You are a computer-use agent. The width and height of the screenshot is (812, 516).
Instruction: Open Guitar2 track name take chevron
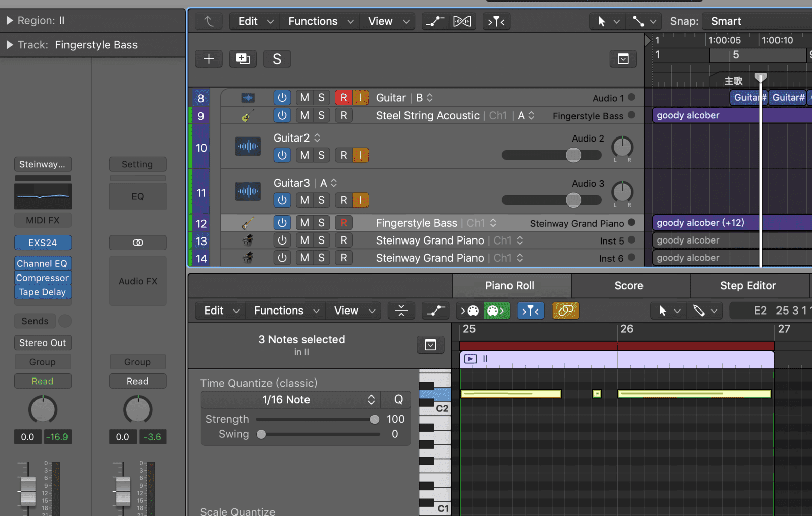coord(317,138)
